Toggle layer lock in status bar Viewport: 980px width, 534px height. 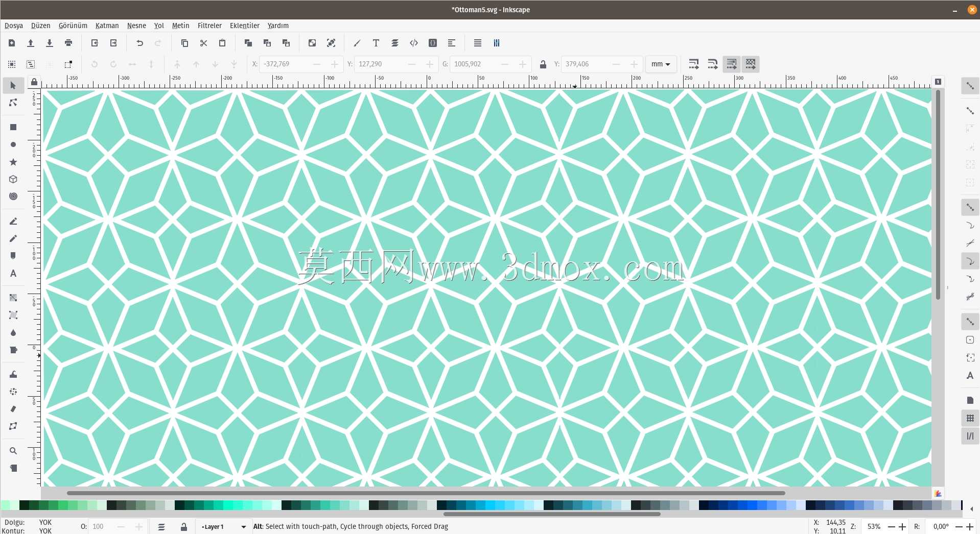[184, 527]
